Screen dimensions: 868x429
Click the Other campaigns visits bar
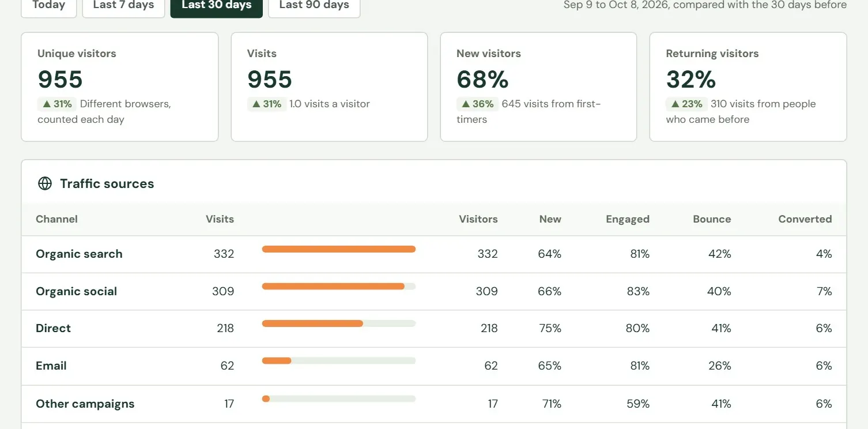(x=339, y=398)
